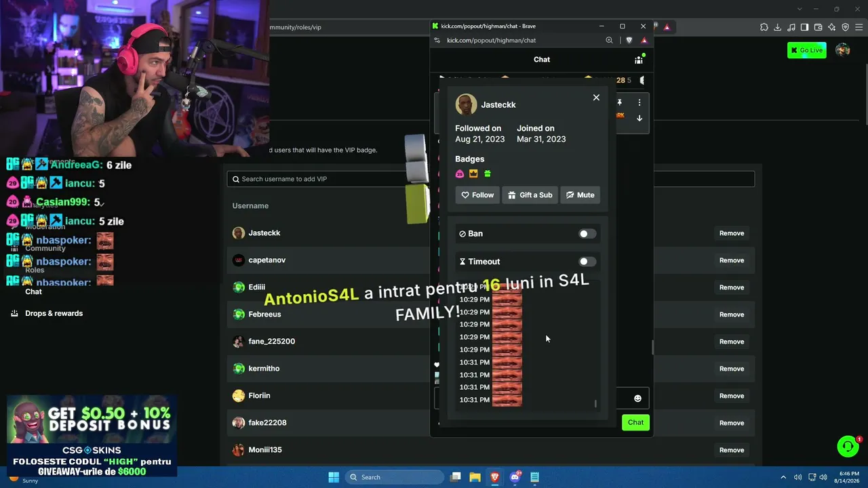Click the pin icon in chat popout
The image size is (868, 488).
[619, 102]
